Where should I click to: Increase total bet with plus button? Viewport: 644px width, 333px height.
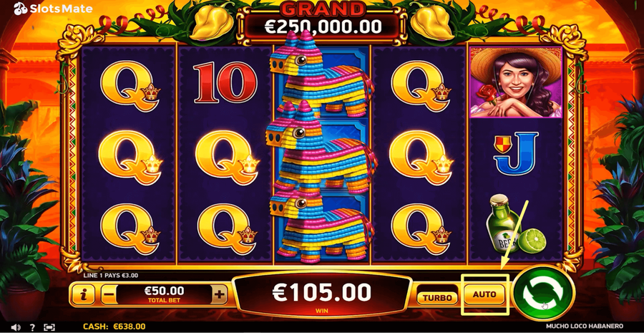click(x=220, y=295)
